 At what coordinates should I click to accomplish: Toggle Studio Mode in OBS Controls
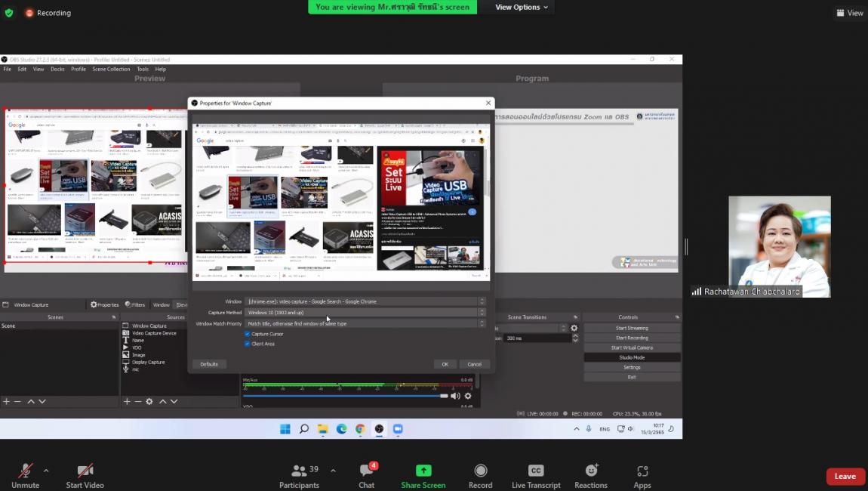click(x=632, y=357)
